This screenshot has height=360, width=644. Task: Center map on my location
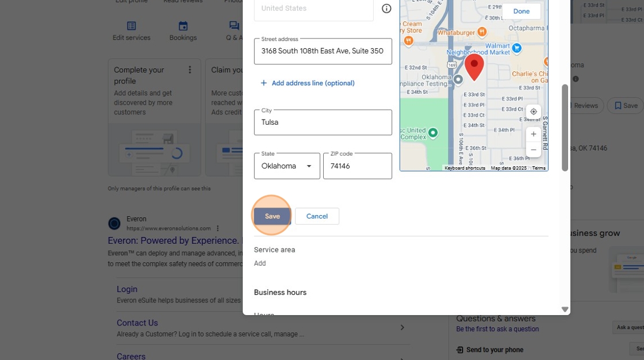[533, 112]
